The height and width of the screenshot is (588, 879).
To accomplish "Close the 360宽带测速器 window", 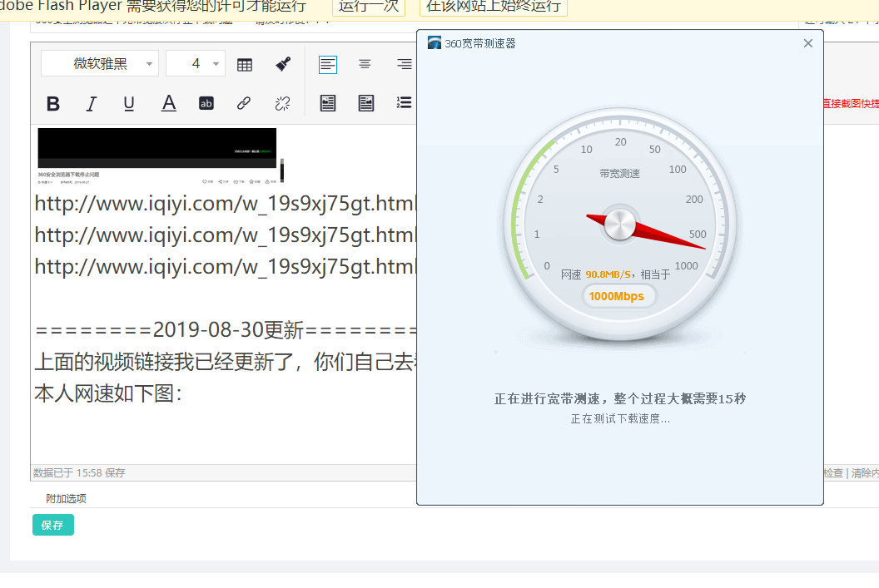I will 807,44.
